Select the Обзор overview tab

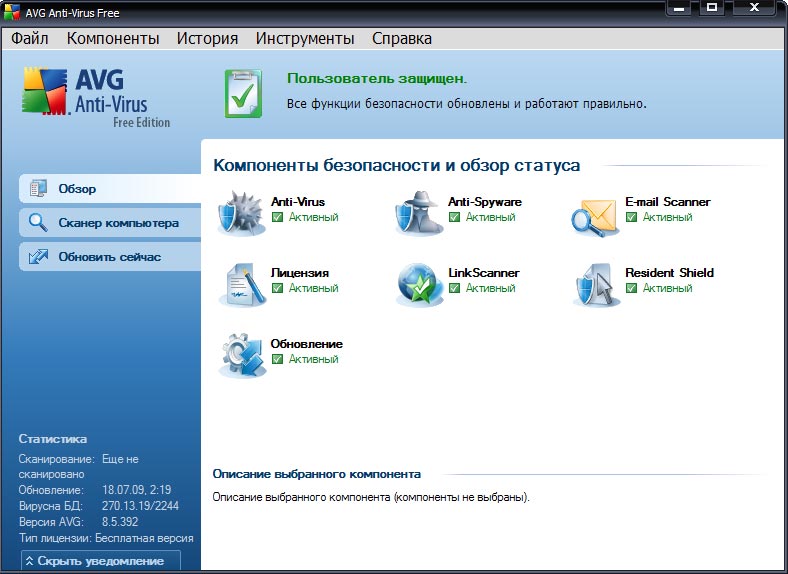click(x=108, y=188)
